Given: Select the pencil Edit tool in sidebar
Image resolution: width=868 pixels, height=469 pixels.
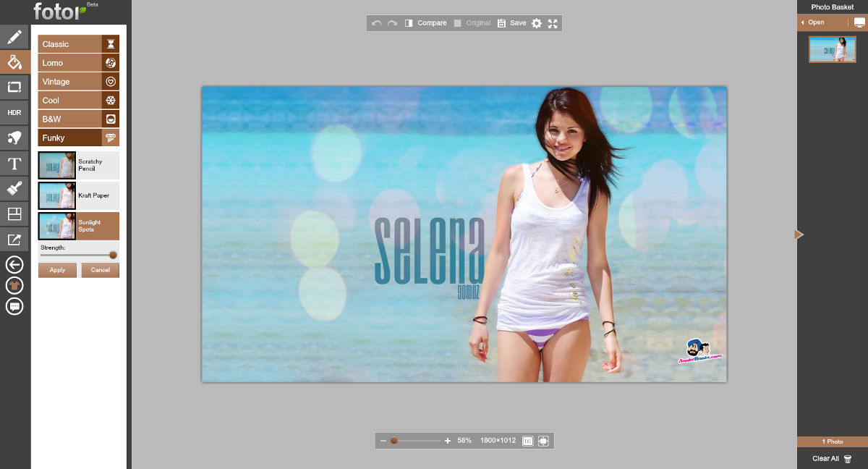Looking at the screenshot, I should (x=14, y=37).
